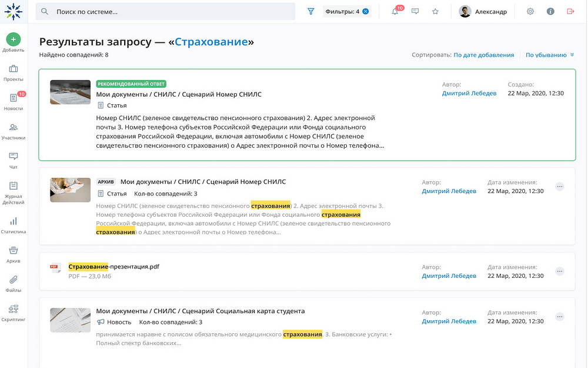Screen dimensions: 588x368
Task: Open the messages icon in top bar
Action: pos(415,11)
